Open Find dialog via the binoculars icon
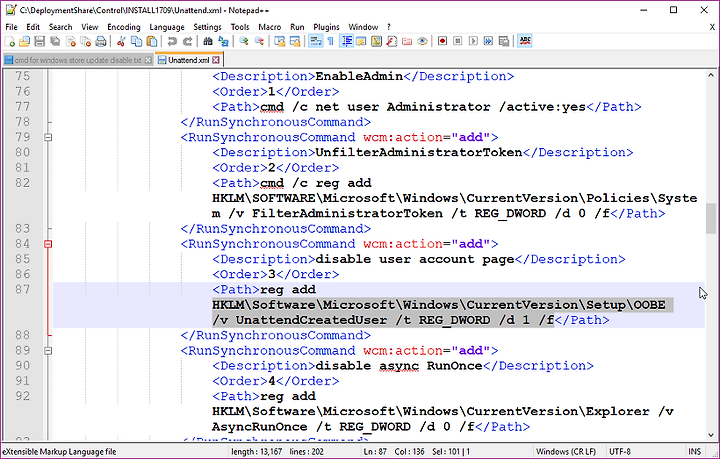Image resolution: width=720 pixels, height=459 pixels. pos(208,42)
